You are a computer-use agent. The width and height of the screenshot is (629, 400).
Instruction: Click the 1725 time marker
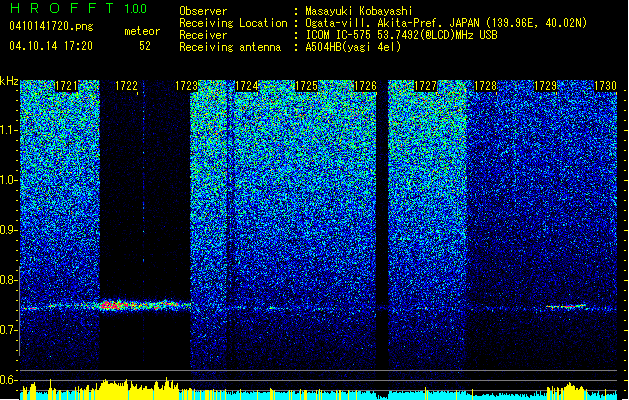point(306,86)
